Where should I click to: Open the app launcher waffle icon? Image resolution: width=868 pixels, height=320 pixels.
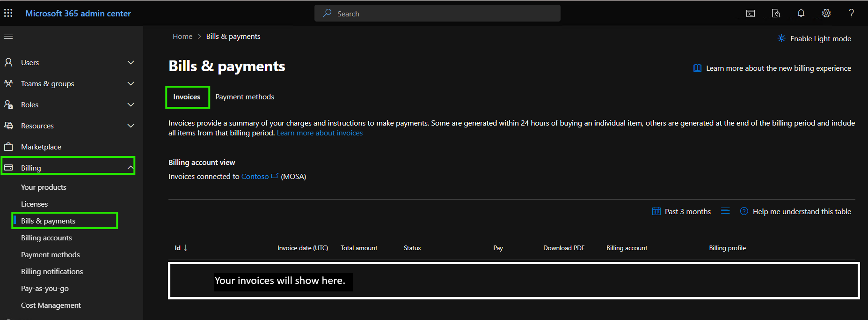(x=8, y=13)
